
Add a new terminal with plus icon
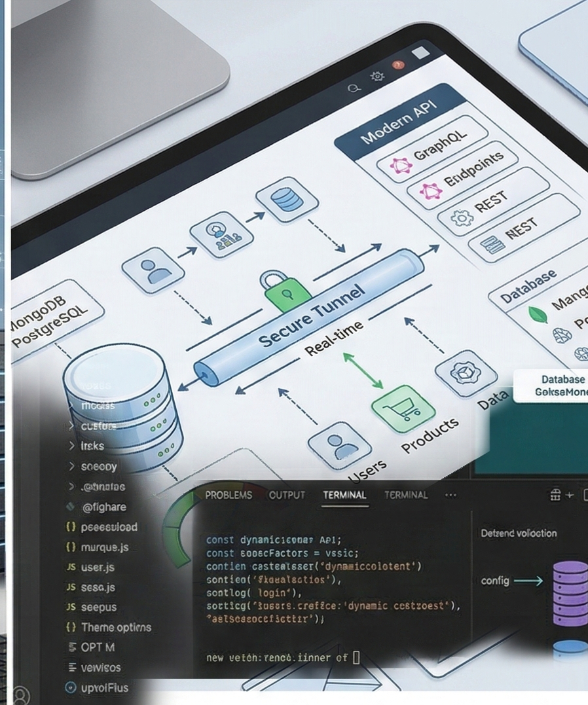tap(570, 495)
